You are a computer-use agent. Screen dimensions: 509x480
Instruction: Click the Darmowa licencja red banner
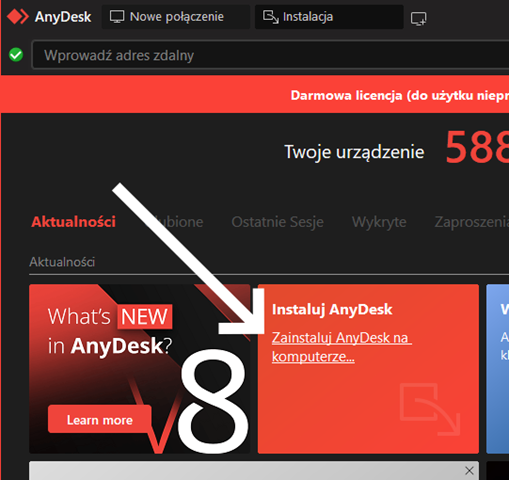click(255, 95)
